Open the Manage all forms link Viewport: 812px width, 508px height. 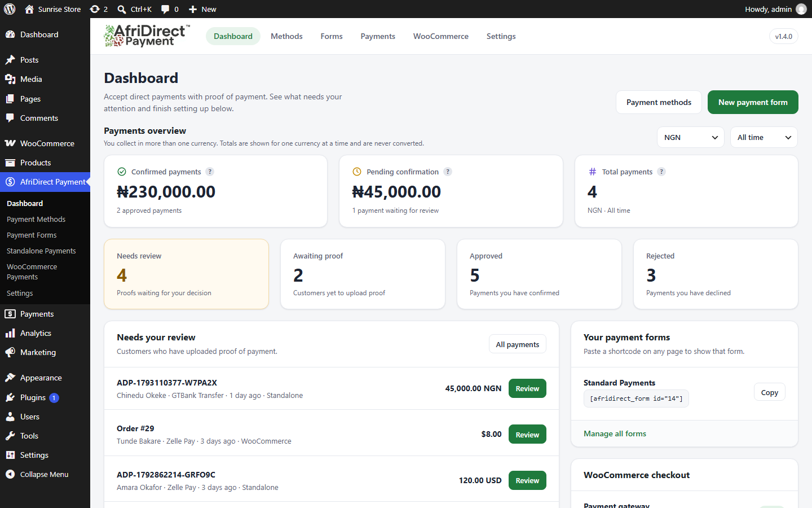615,433
